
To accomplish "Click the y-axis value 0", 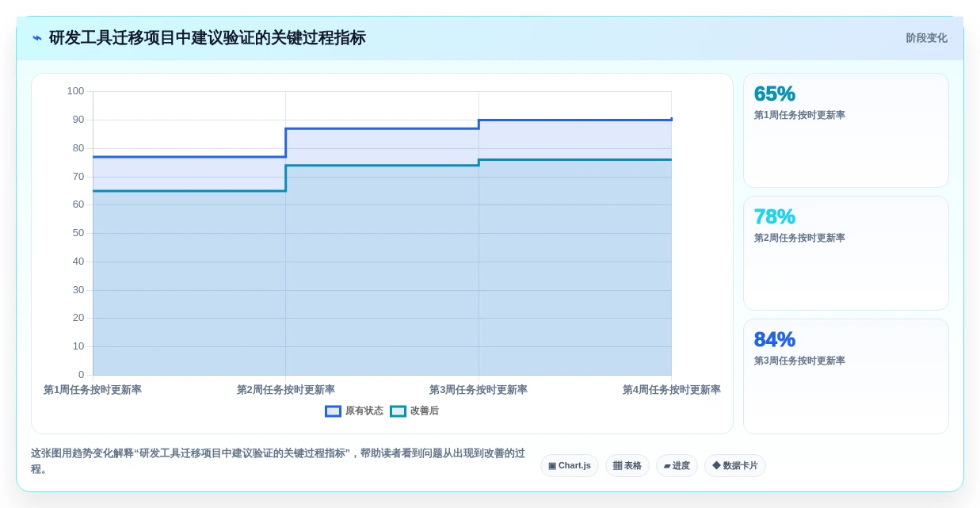I will (81, 375).
